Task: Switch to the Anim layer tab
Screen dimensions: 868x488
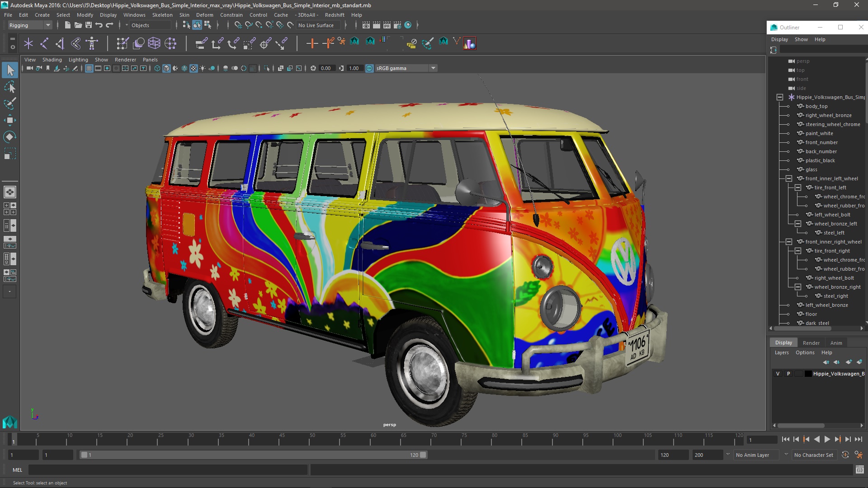Action: (836, 343)
